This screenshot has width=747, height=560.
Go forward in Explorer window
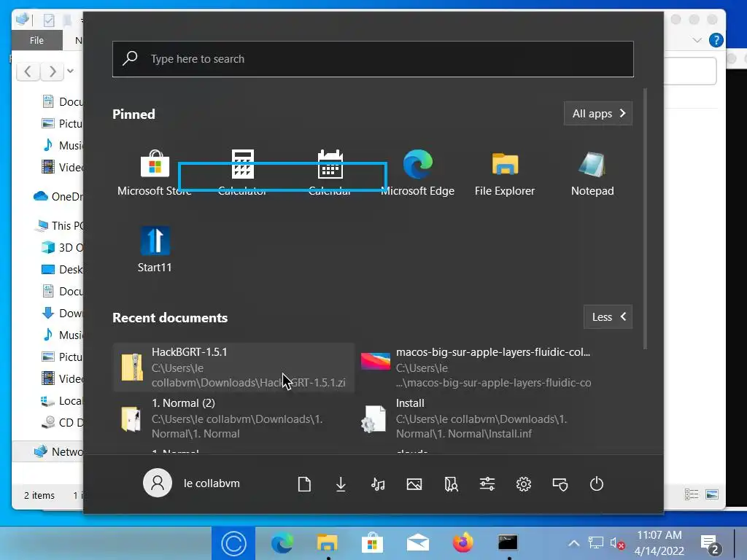[x=53, y=71]
